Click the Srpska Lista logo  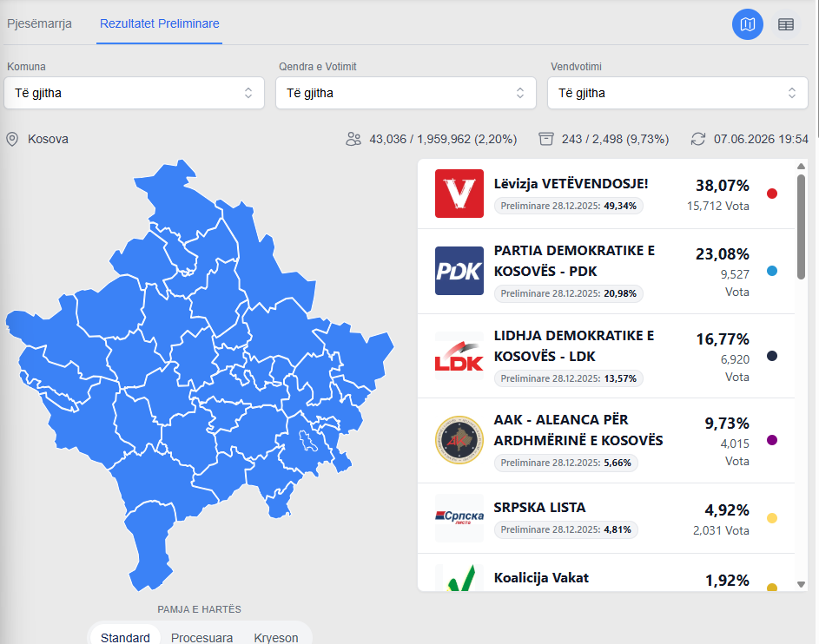(x=459, y=517)
